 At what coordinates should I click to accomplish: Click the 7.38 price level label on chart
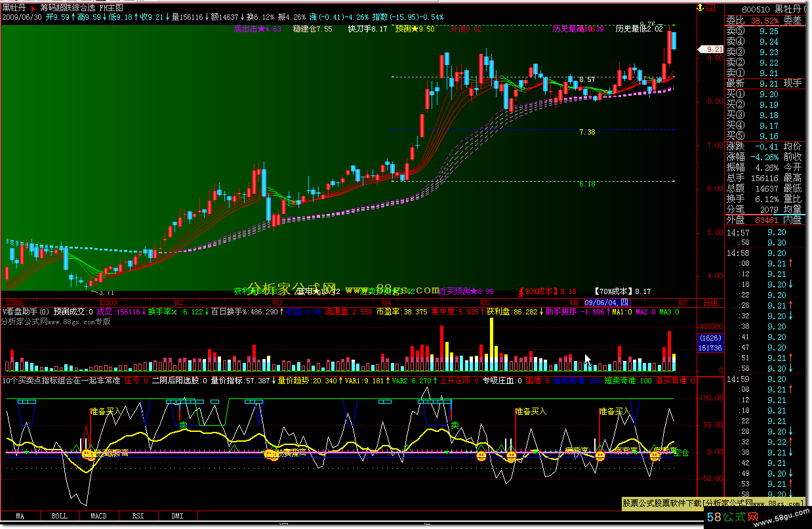click(587, 132)
